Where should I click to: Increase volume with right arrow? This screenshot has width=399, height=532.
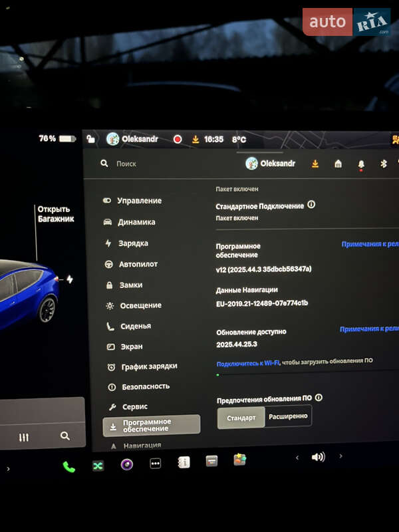coord(340,456)
